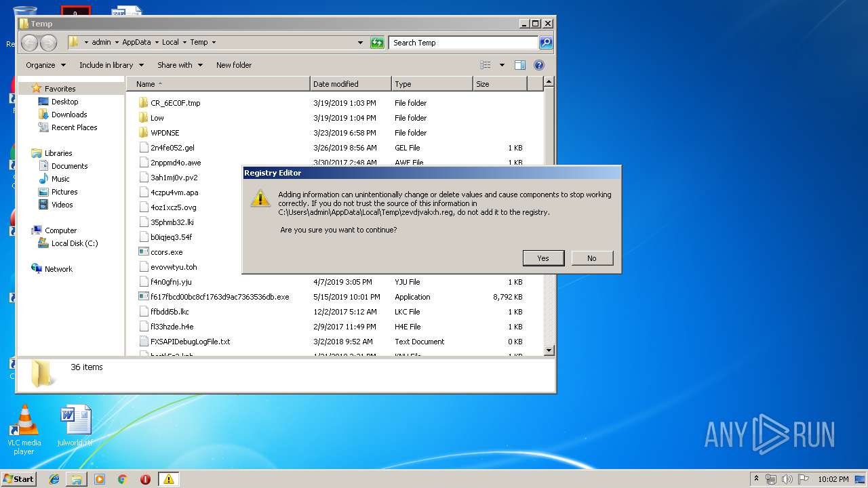
Task: Select the f617fbcd00bc8cf1763d9ac7363536db.exe icon
Action: [x=143, y=297]
